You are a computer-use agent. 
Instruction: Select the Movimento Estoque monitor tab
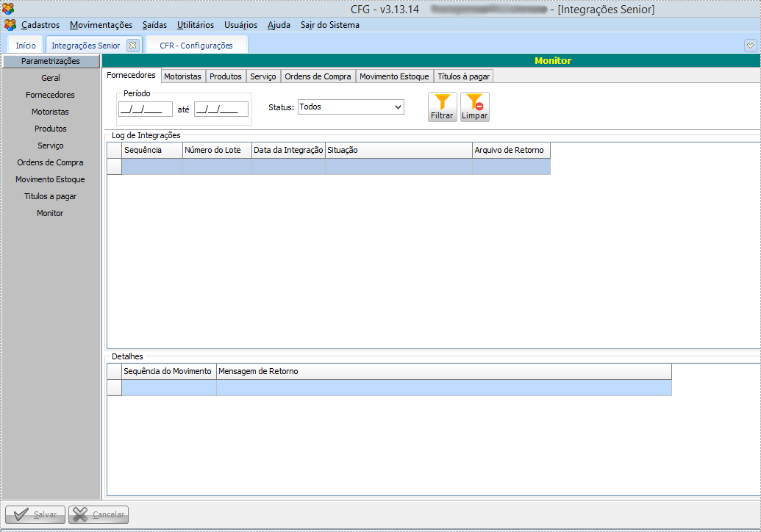click(394, 76)
